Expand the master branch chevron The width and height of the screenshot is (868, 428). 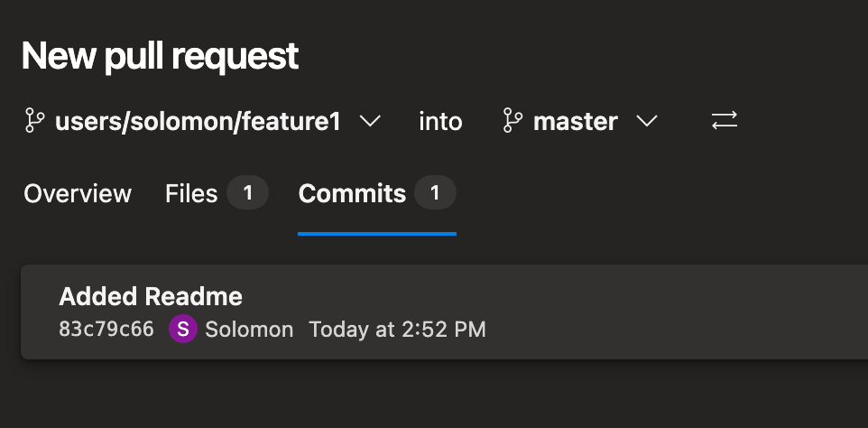click(x=647, y=121)
